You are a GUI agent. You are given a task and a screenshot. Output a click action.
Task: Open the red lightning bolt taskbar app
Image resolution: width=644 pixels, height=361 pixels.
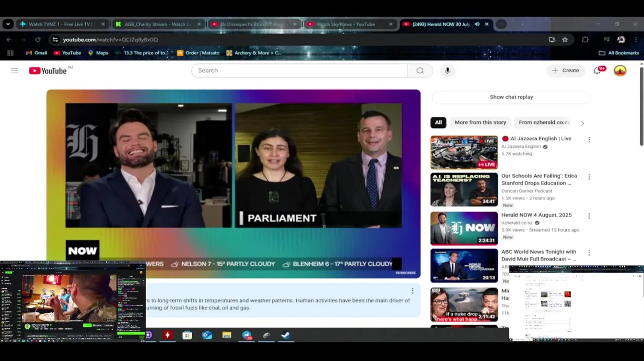click(x=168, y=335)
